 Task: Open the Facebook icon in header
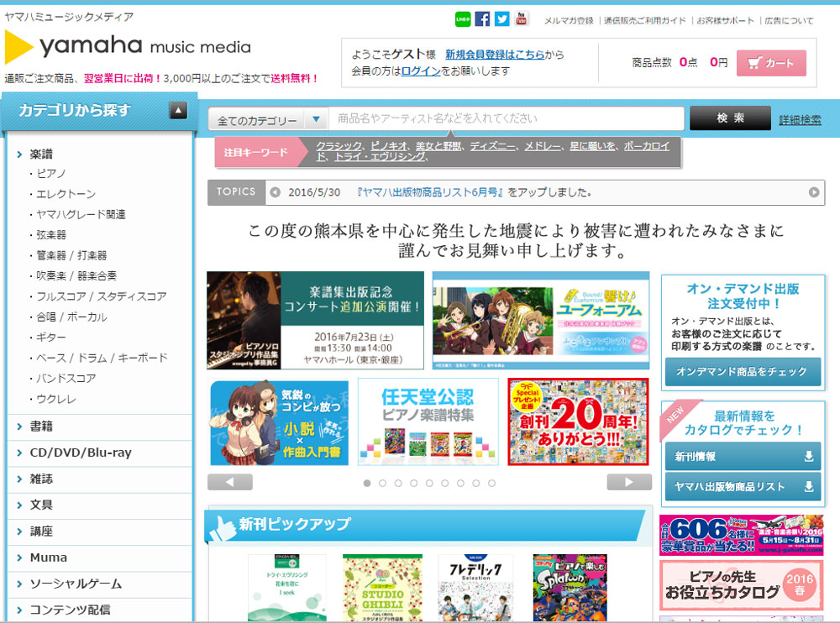tap(482, 19)
